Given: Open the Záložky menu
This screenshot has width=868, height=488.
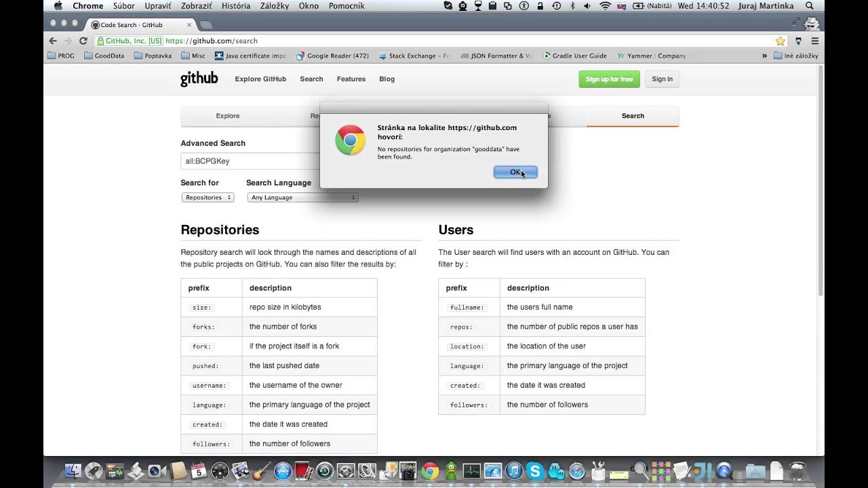Looking at the screenshot, I should click(x=275, y=5).
